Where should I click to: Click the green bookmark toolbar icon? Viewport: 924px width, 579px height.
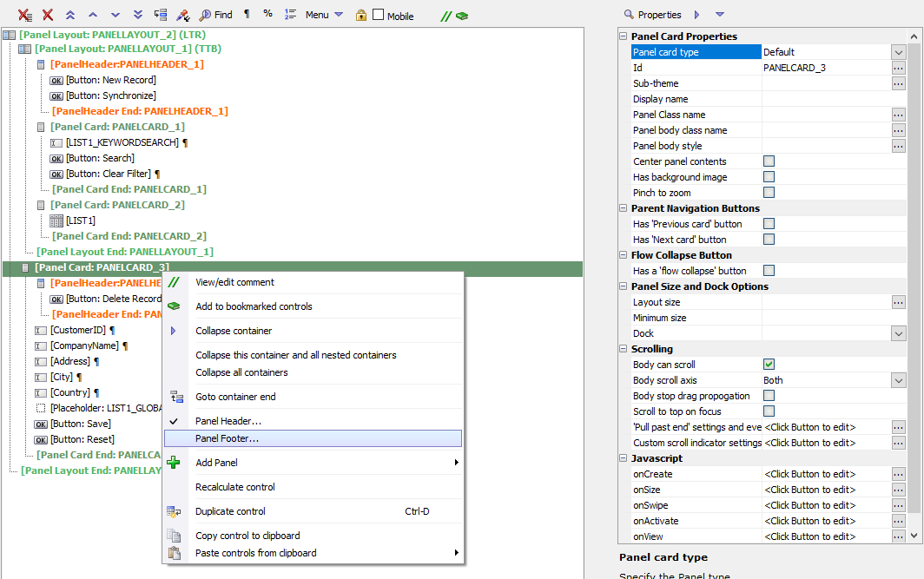pos(463,16)
